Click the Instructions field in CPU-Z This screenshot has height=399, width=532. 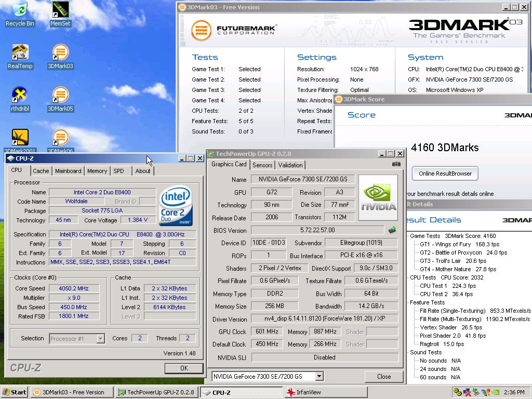click(x=122, y=262)
